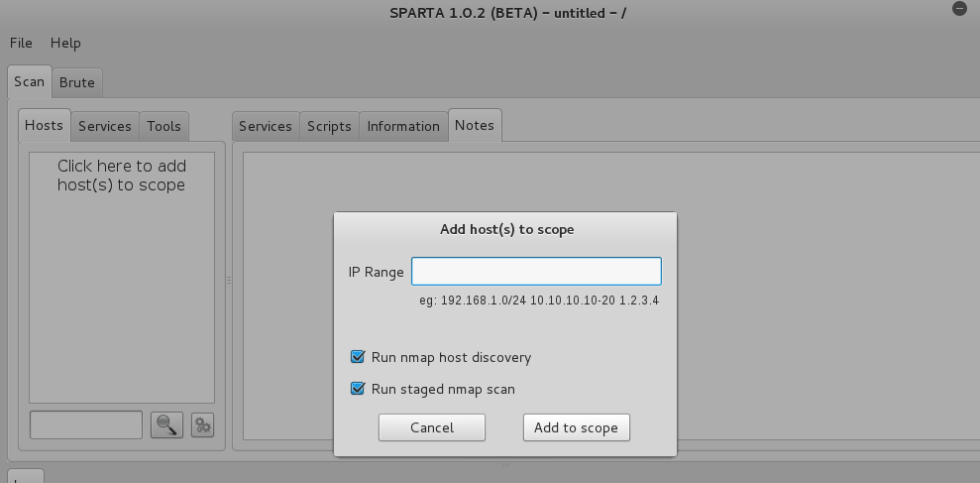Select the Services tab in left panel
This screenshot has height=483, width=980.
tap(104, 126)
